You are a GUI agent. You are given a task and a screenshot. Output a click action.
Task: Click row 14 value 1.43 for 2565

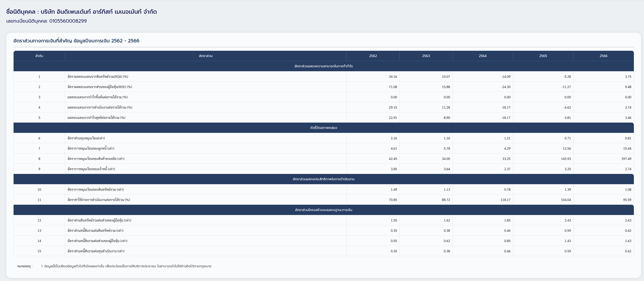pos(567,241)
